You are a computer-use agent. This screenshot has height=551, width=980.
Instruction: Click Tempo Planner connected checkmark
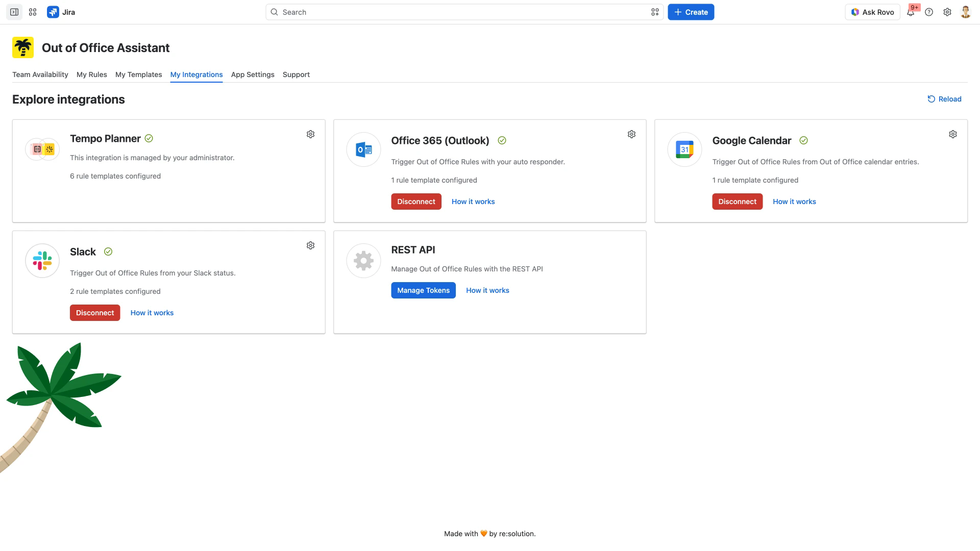pos(149,138)
